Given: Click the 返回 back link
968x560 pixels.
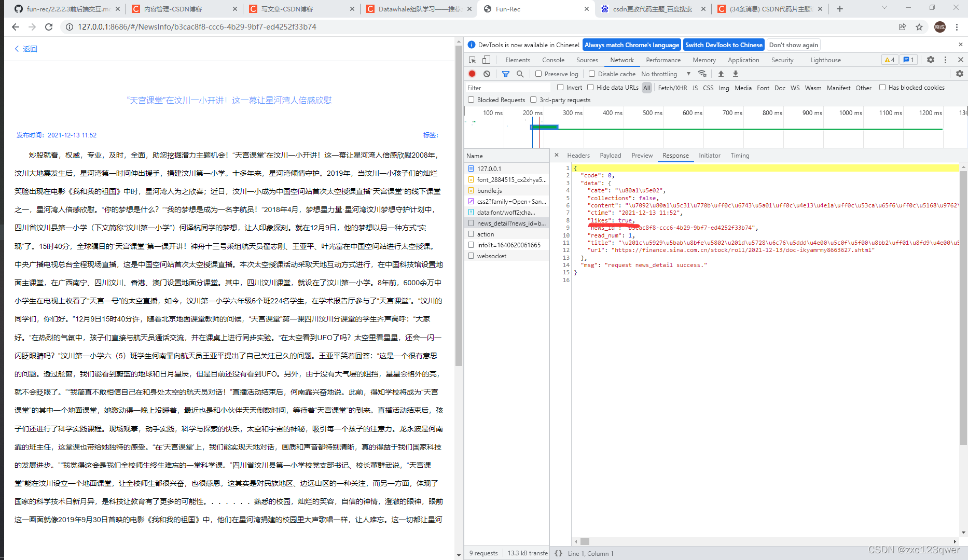Looking at the screenshot, I should [26, 49].
